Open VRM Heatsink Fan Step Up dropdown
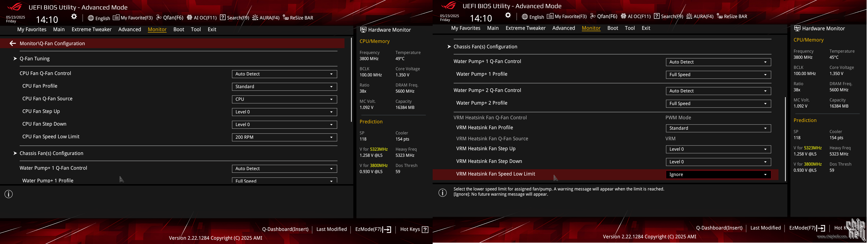Image resolution: width=868 pixels, height=244 pixels. pos(718,149)
